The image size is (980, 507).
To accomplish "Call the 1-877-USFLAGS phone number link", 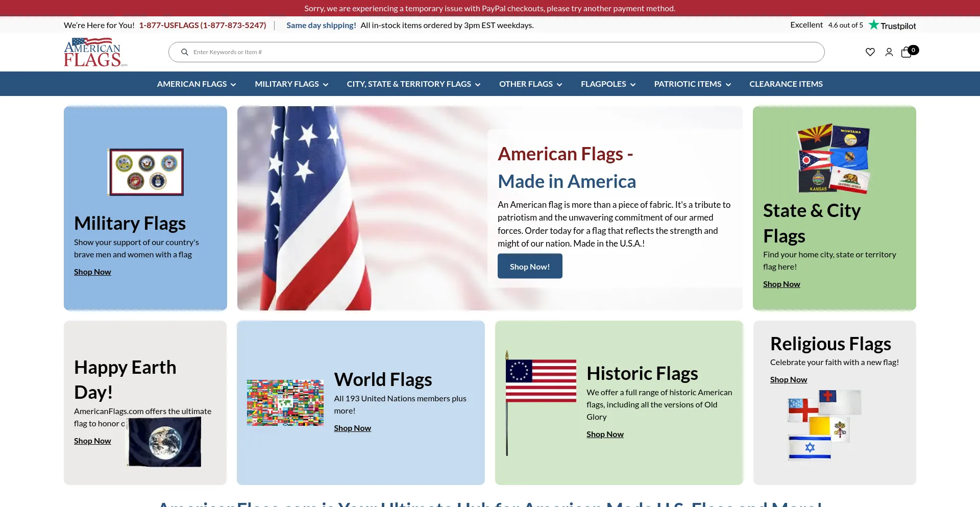I will (x=203, y=25).
